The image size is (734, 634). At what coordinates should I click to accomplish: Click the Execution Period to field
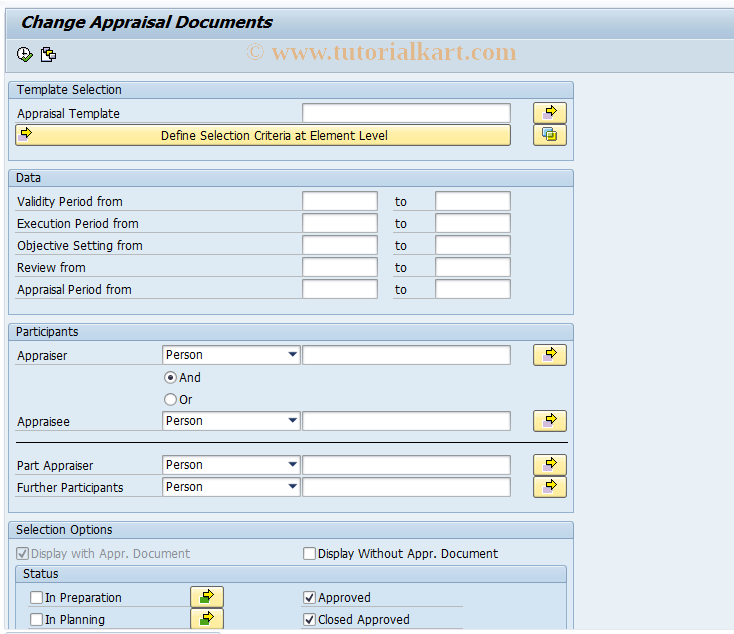point(473,223)
